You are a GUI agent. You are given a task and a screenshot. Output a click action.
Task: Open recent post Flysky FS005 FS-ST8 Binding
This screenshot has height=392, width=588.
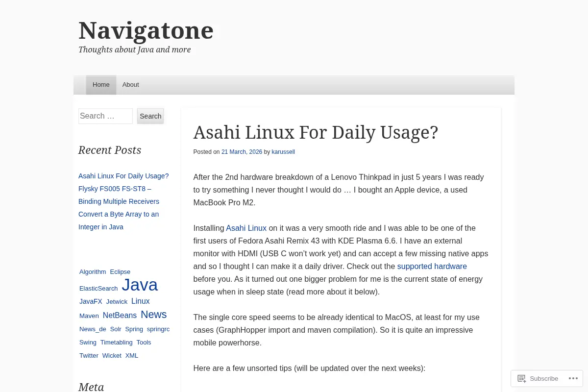pyautogui.click(x=119, y=195)
